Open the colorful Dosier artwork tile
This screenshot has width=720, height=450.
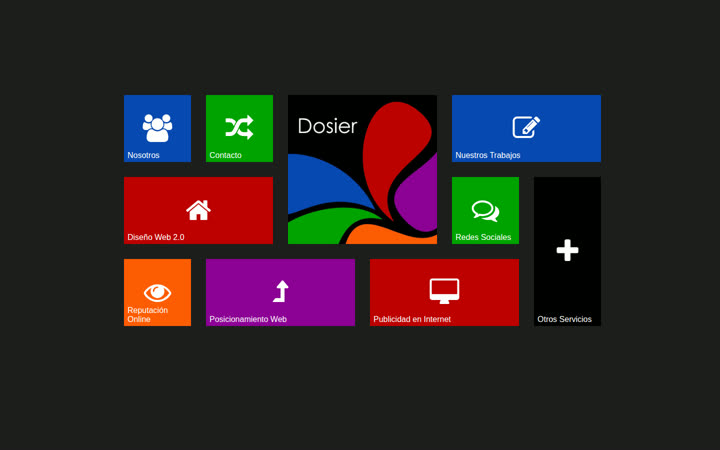(362, 169)
